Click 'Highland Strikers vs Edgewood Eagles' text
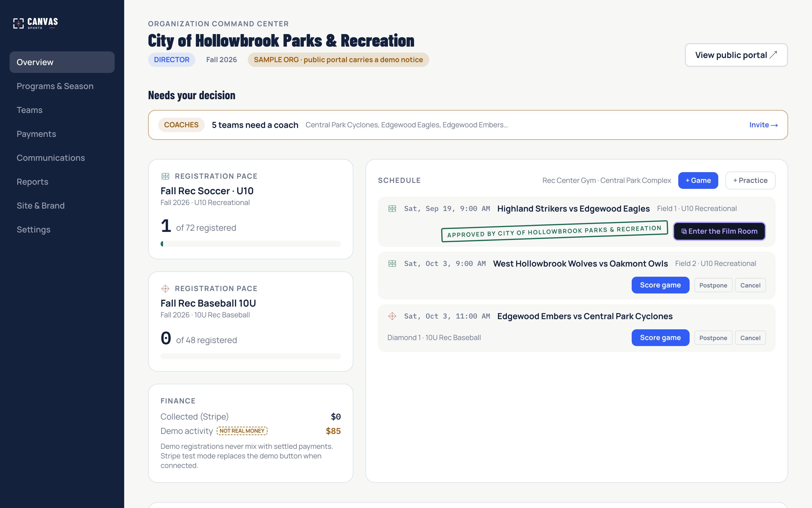Viewport: 812px width, 508px height. click(x=573, y=209)
